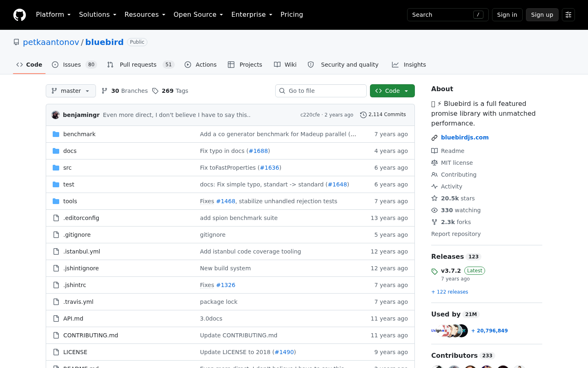This screenshot has height=368, width=588.
Task: View the 30 Branches link
Action: (x=125, y=91)
